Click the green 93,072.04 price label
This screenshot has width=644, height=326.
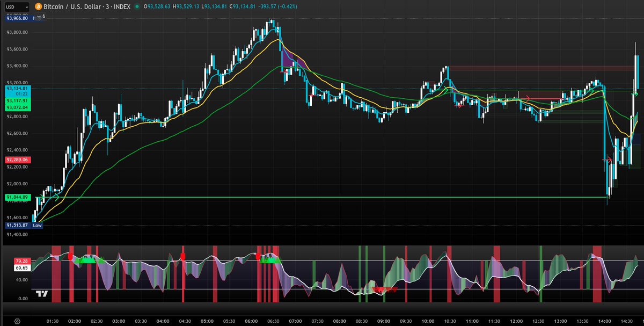tap(18, 107)
